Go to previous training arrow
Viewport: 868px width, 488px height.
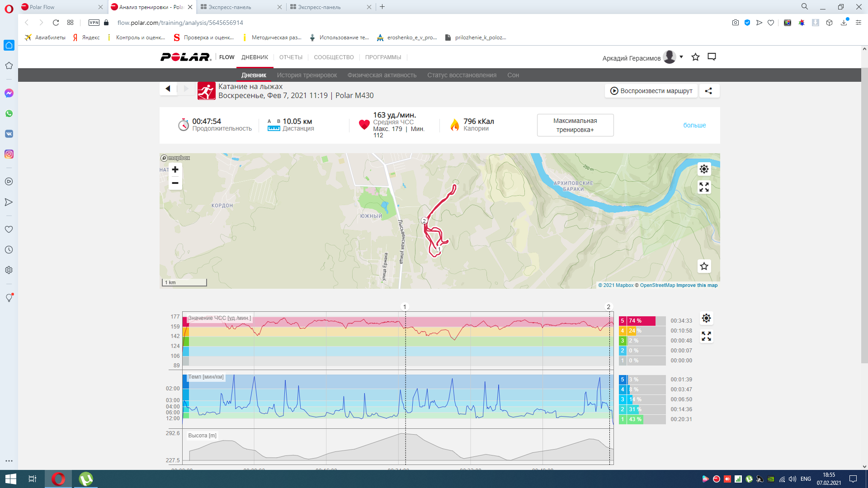point(168,89)
